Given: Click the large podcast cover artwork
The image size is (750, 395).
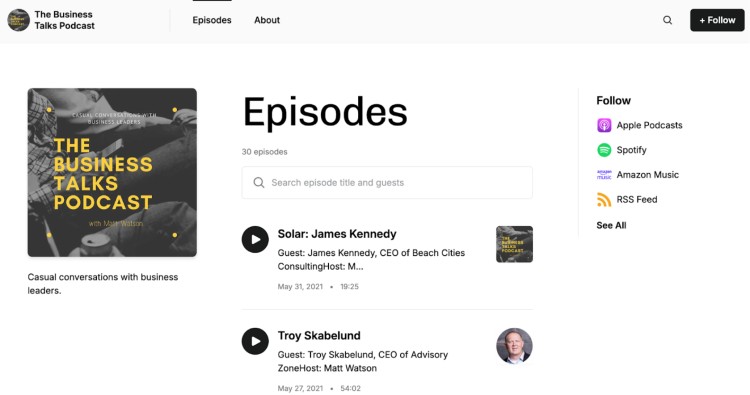Looking at the screenshot, I should (112, 172).
